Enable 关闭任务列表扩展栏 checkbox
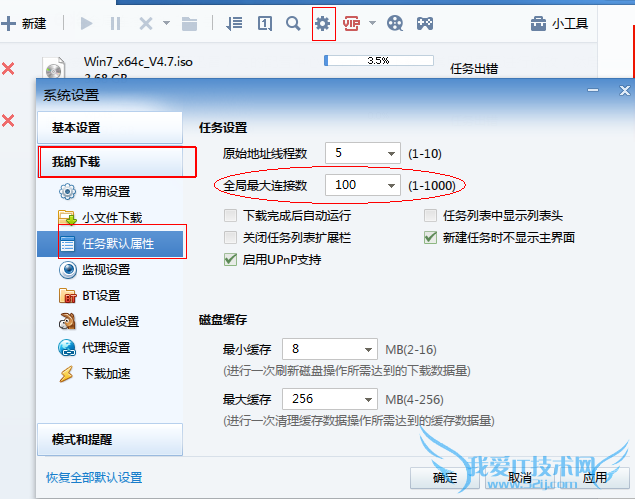Image resolution: width=635 pixels, height=499 pixels. click(x=230, y=237)
